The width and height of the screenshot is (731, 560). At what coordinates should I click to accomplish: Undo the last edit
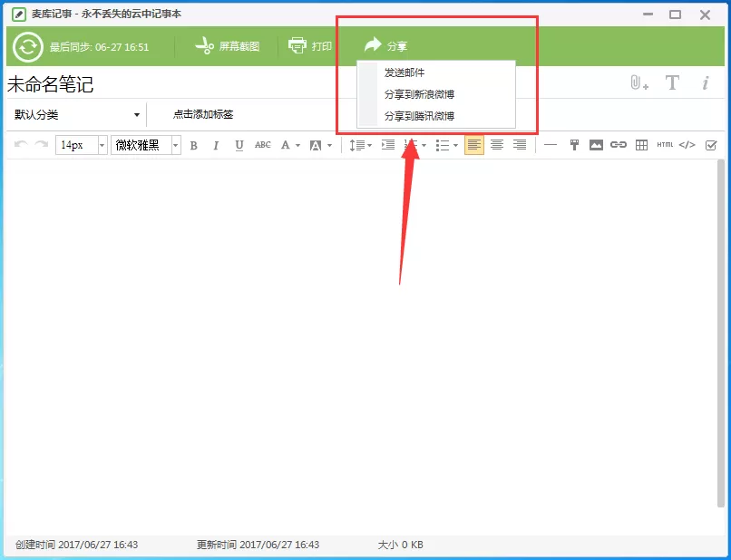pos(21,144)
